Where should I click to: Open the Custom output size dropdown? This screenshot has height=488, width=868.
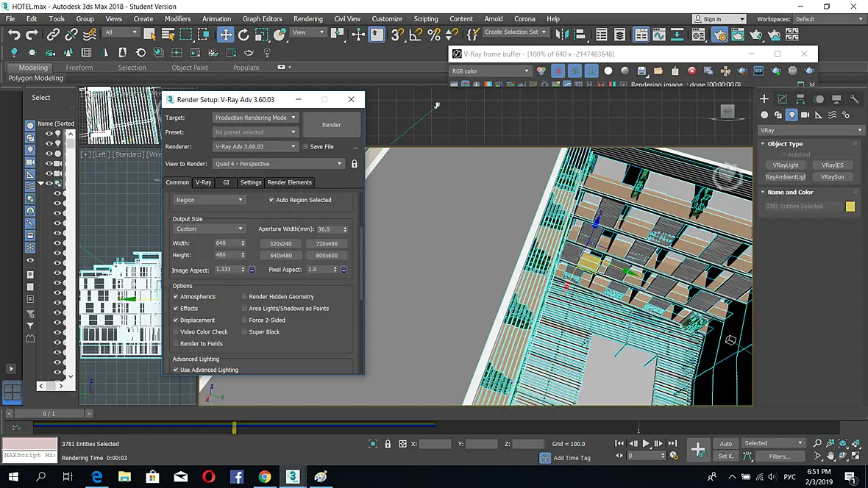pyautogui.click(x=209, y=229)
